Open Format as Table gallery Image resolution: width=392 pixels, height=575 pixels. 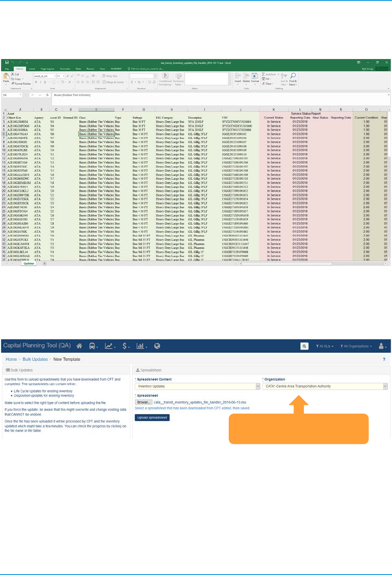(178, 79)
